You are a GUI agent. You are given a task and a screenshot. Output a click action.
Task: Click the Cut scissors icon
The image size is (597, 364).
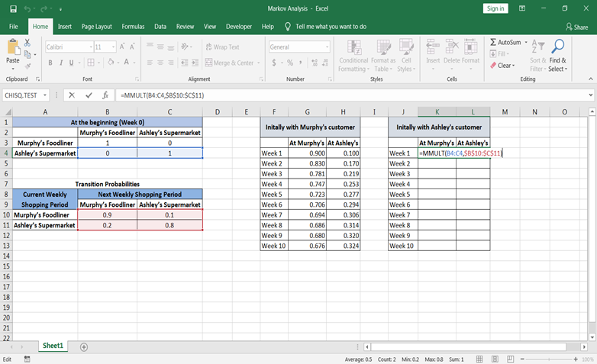click(x=27, y=43)
